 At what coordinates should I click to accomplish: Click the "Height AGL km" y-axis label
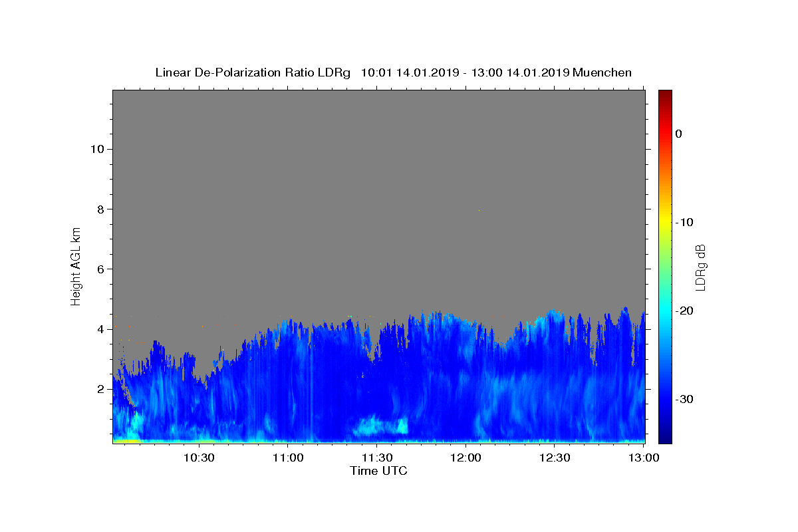tap(76, 266)
